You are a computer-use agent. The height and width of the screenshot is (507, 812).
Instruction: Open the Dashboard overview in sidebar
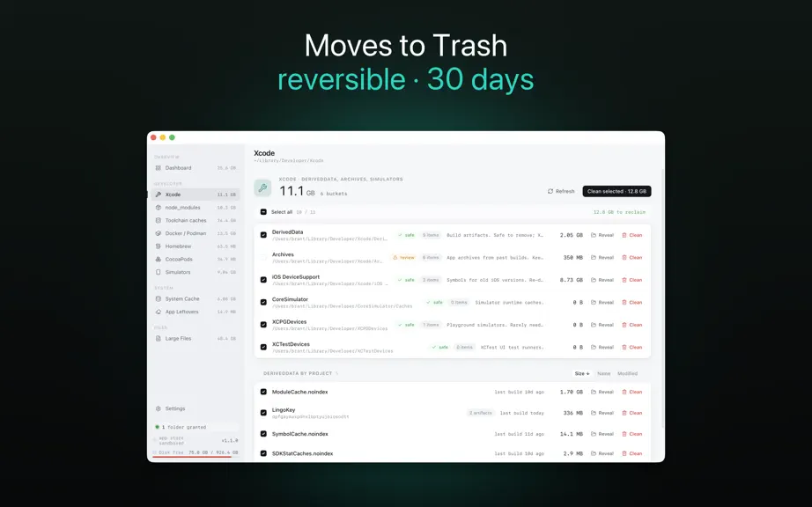pos(196,168)
